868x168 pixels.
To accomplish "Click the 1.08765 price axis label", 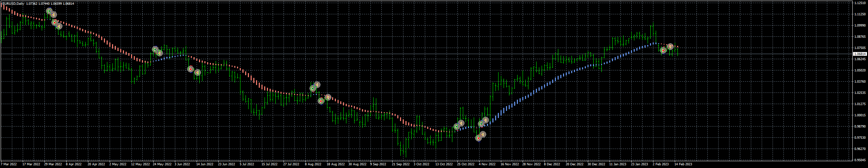I will (860, 37).
